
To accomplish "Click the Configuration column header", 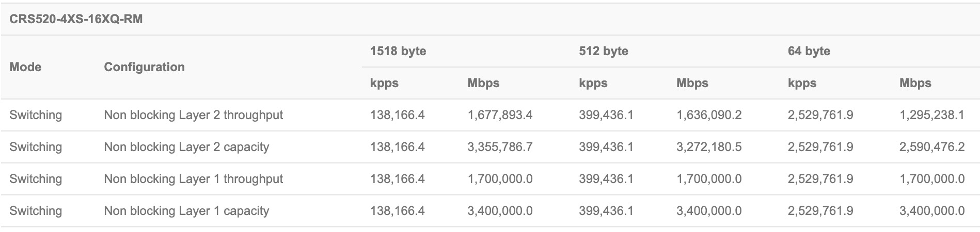I will coord(144,67).
